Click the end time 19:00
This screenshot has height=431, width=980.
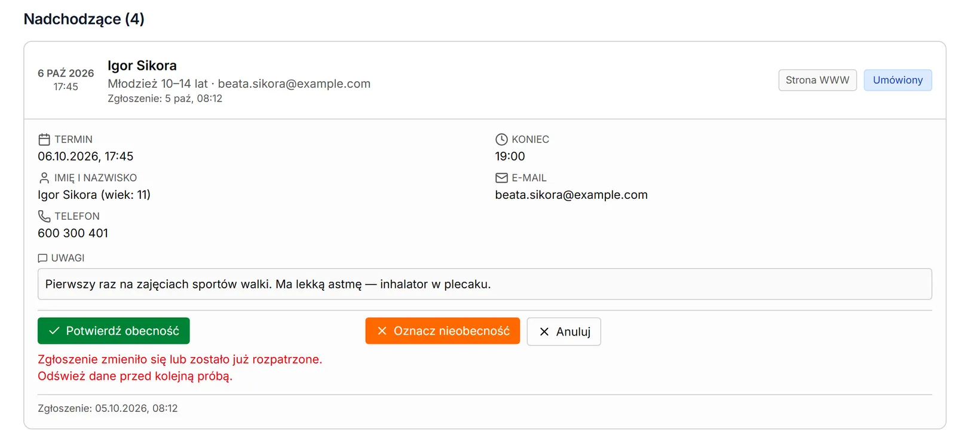[x=510, y=156]
